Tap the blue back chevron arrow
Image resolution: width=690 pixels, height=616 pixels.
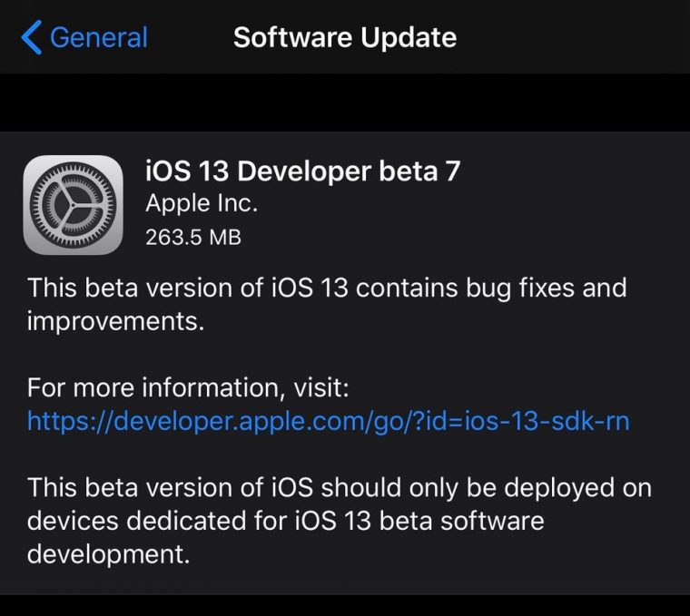pyautogui.click(x=32, y=37)
